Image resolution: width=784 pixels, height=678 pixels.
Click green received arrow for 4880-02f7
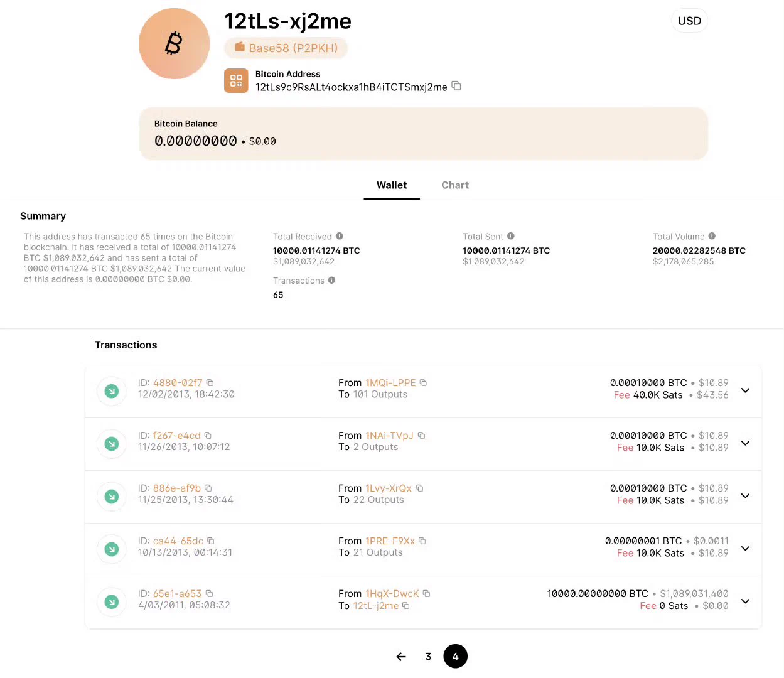tap(112, 391)
